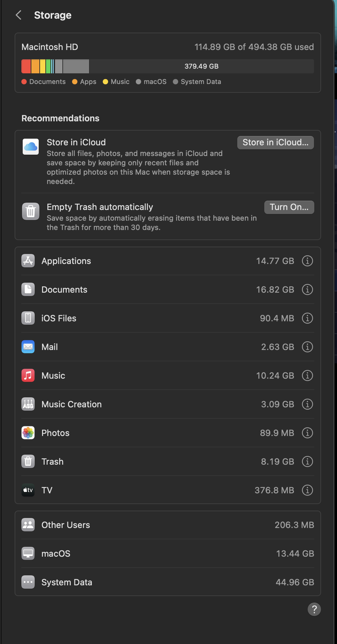Click the Storage page title
The width and height of the screenshot is (337, 644).
point(53,15)
